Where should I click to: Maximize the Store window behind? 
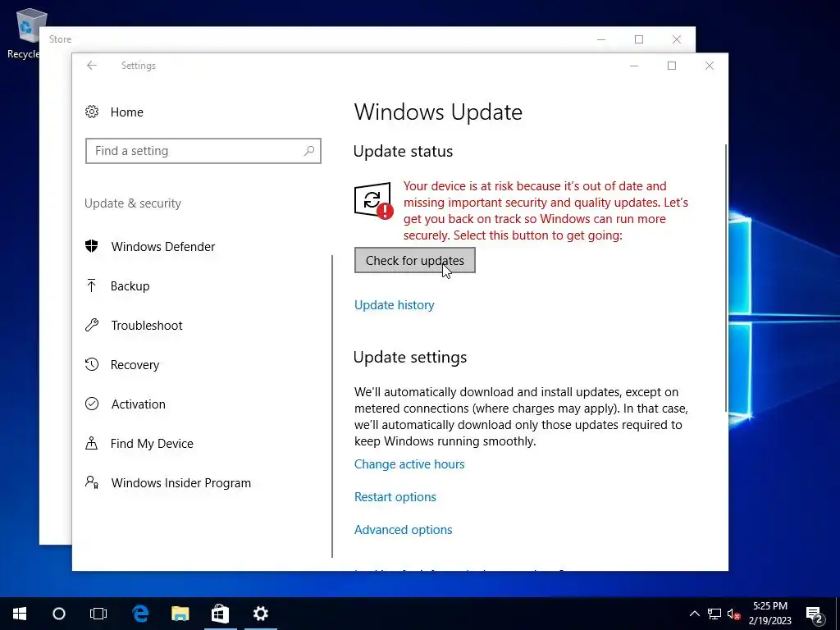(x=638, y=39)
